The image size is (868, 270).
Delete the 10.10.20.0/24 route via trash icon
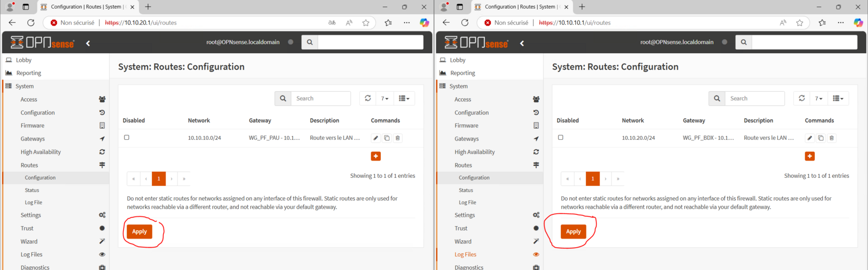coord(832,138)
